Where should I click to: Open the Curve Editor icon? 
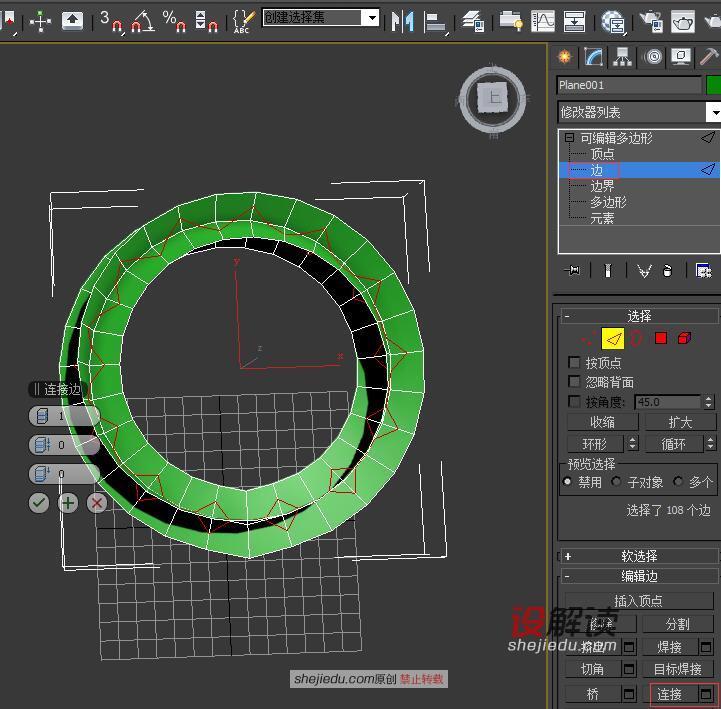(543, 21)
